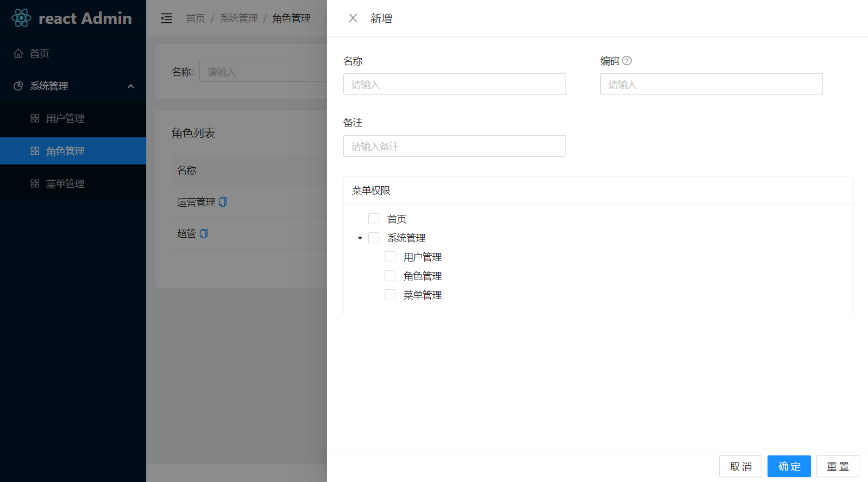868x482 pixels.
Task: Open 首页 in the sidebar menu
Action: click(x=73, y=53)
